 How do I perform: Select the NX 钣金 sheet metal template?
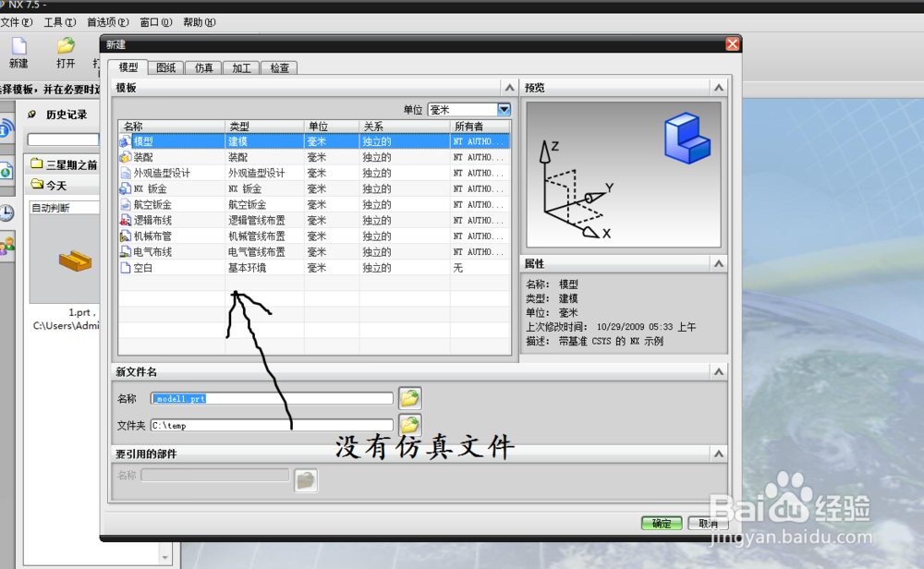126,188
